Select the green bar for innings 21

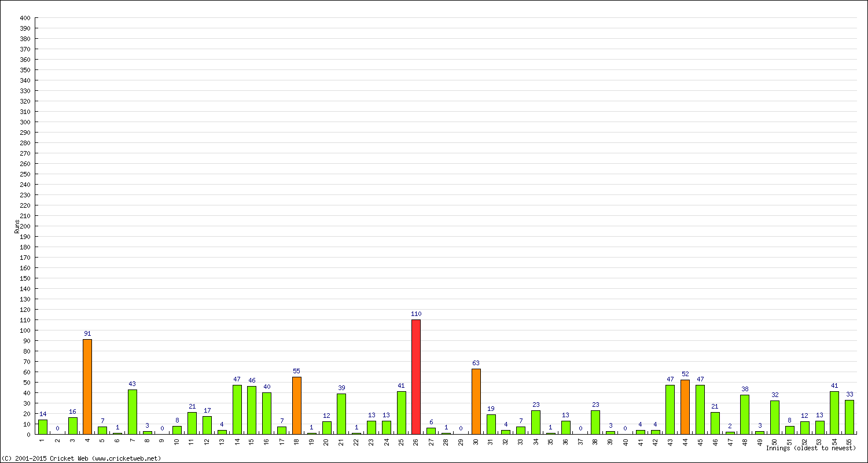pos(341,414)
